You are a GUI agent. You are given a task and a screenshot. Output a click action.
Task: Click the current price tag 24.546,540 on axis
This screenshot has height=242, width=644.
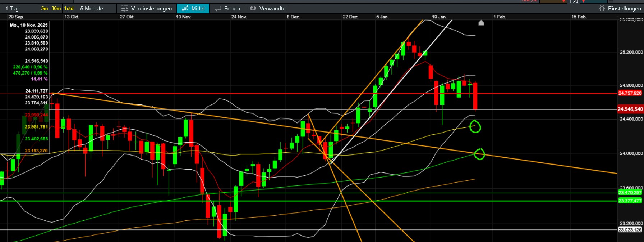coord(630,109)
